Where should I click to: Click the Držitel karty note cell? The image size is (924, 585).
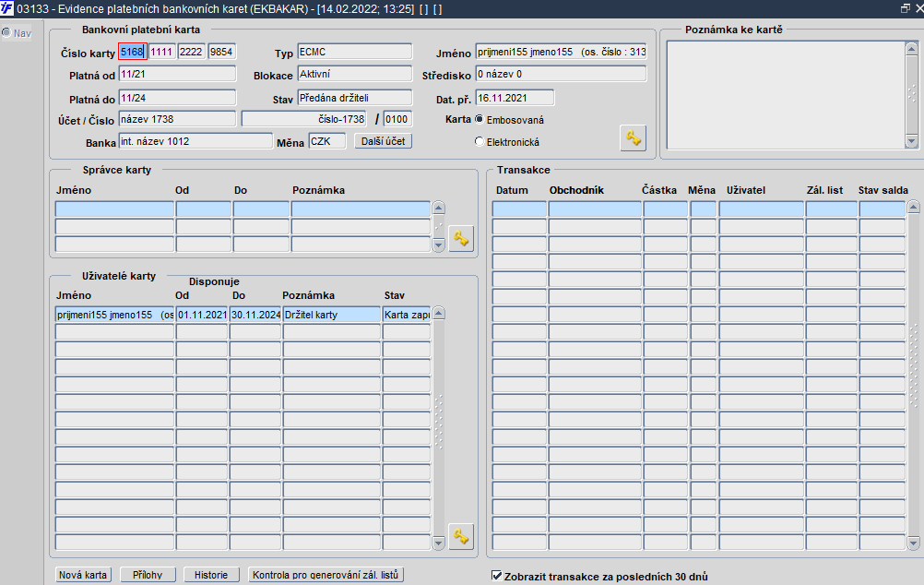(x=332, y=315)
